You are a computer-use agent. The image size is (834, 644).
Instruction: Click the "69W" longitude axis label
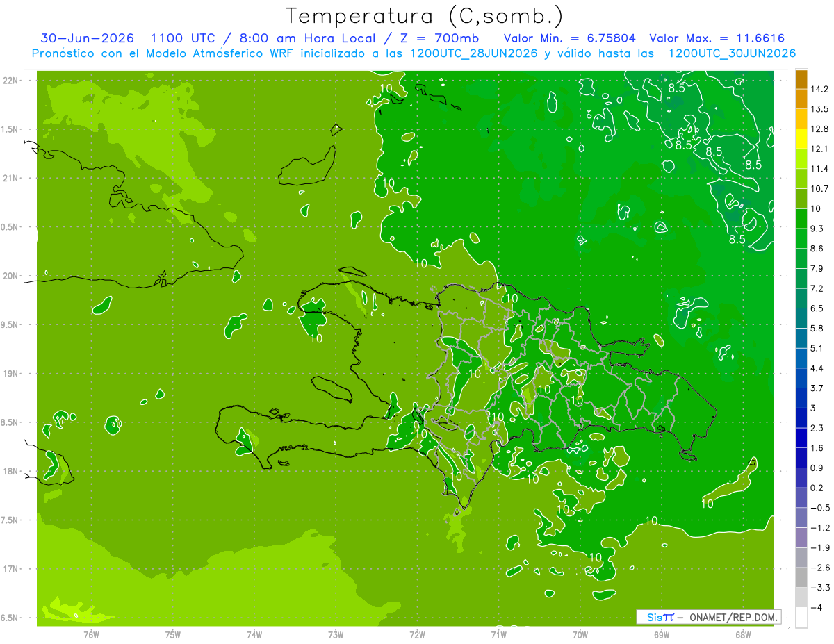[x=662, y=634]
